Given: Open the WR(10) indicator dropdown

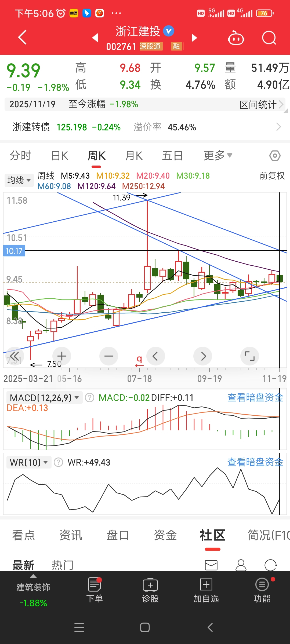Looking at the screenshot, I should (29, 462).
